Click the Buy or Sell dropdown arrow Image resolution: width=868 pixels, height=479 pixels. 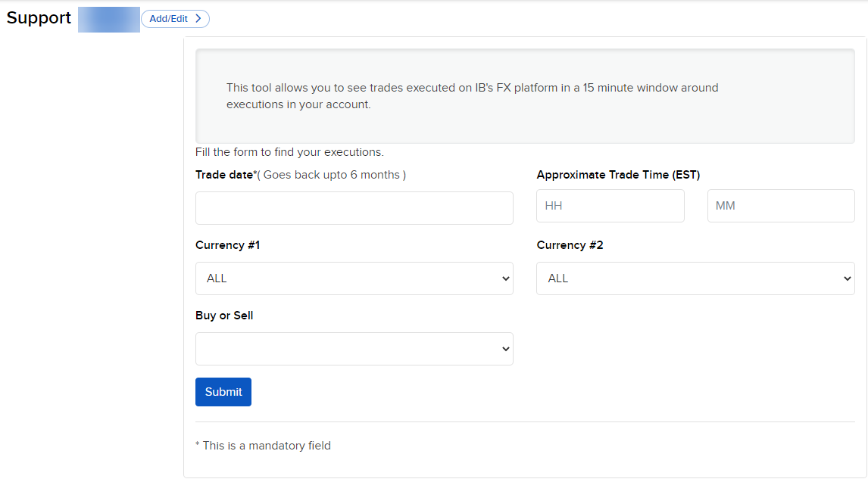tap(505, 349)
